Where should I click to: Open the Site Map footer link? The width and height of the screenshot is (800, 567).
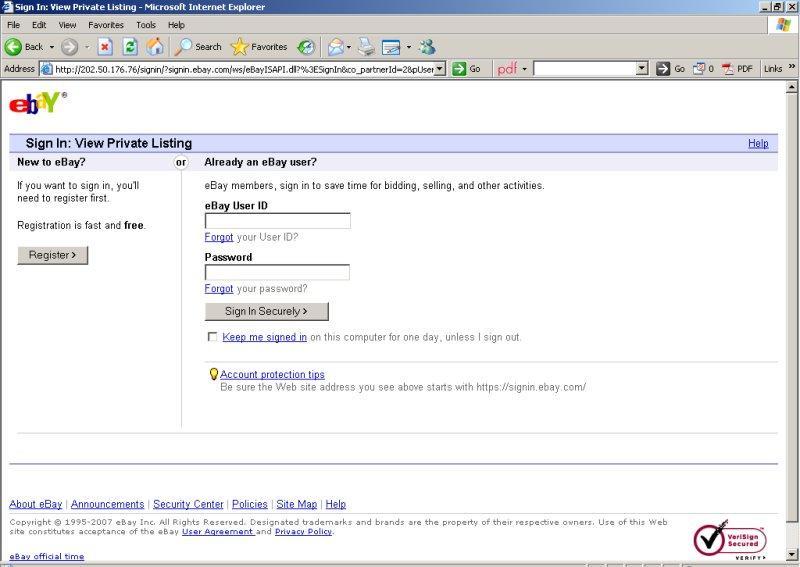(296, 504)
